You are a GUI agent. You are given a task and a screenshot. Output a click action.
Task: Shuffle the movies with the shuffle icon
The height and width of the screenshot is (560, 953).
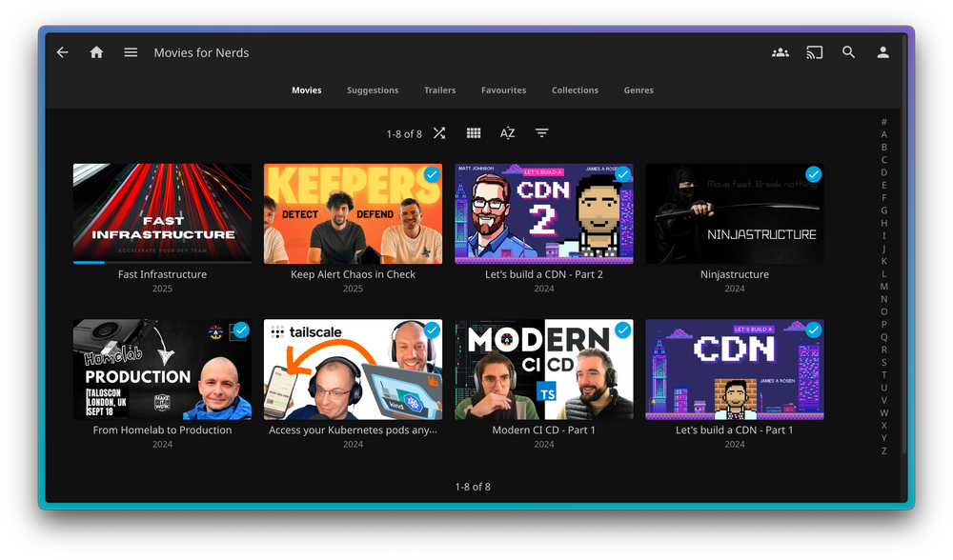pyautogui.click(x=439, y=133)
